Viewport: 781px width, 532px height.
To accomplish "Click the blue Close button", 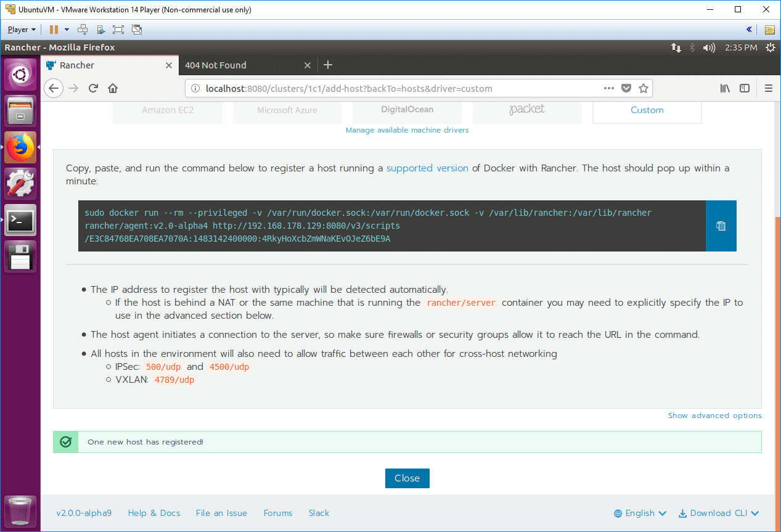I will pyautogui.click(x=407, y=478).
